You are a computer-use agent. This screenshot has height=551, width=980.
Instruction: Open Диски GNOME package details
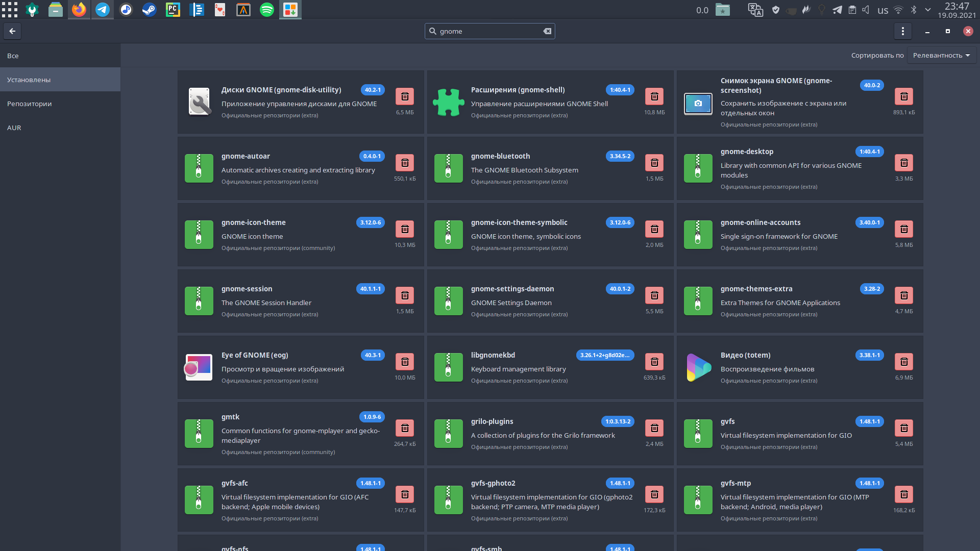coord(281,90)
